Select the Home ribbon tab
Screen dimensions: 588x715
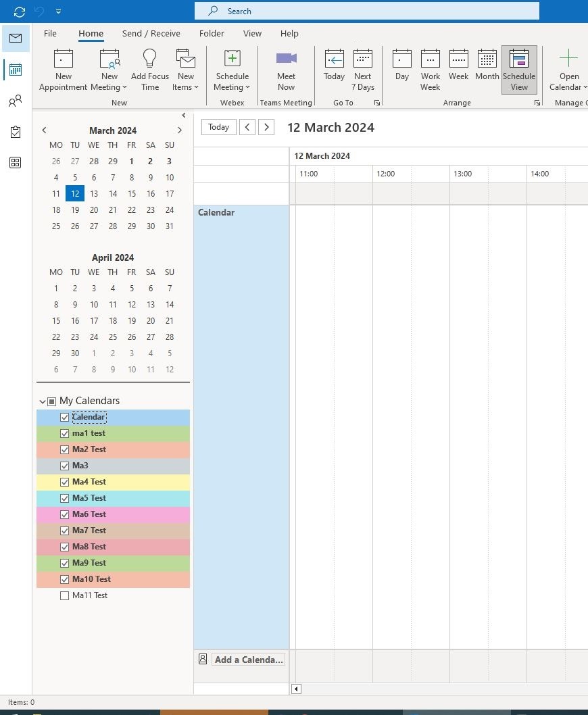(x=91, y=33)
